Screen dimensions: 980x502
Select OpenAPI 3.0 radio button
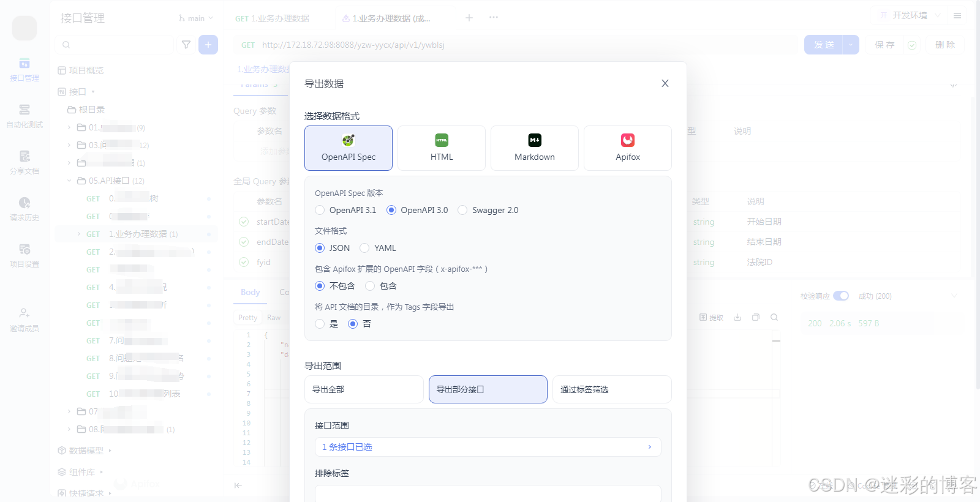coord(391,210)
